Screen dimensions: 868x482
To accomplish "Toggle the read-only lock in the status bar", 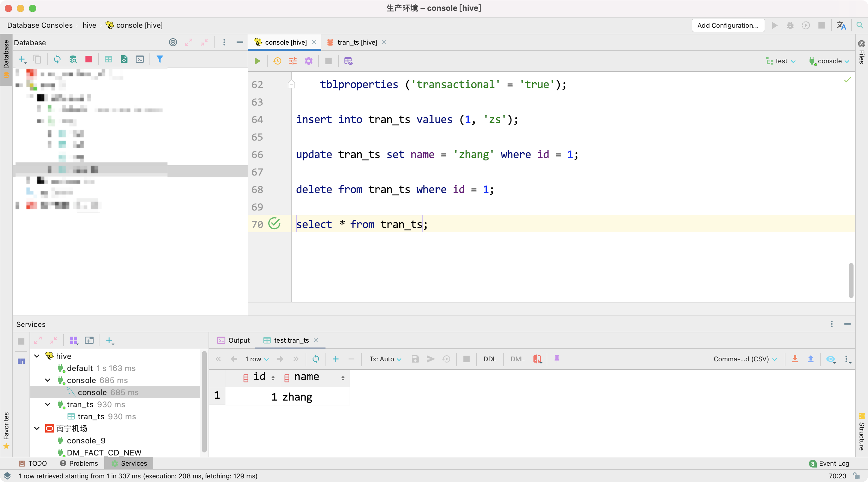I will [x=857, y=476].
